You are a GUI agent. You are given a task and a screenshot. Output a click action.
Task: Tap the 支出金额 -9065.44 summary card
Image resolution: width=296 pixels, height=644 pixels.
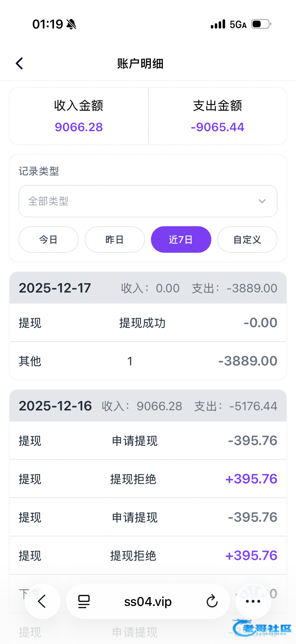[x=217, y=116]
